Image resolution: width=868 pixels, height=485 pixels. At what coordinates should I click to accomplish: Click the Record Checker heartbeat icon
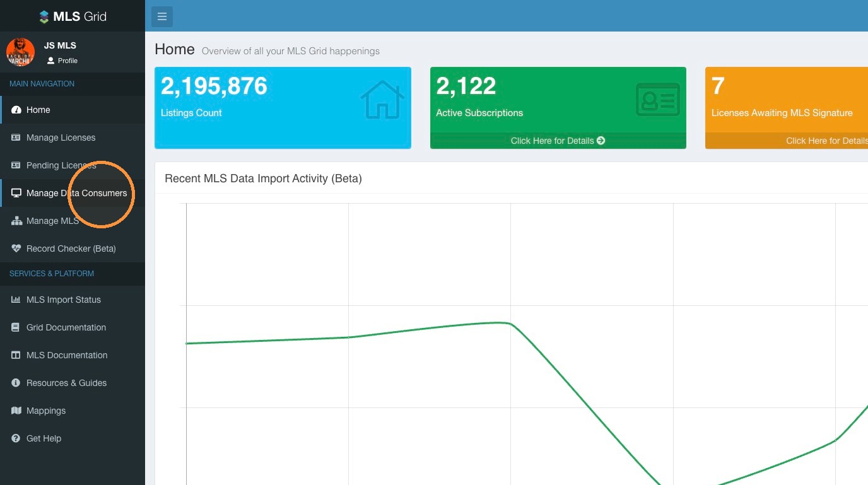pos(16,248)
